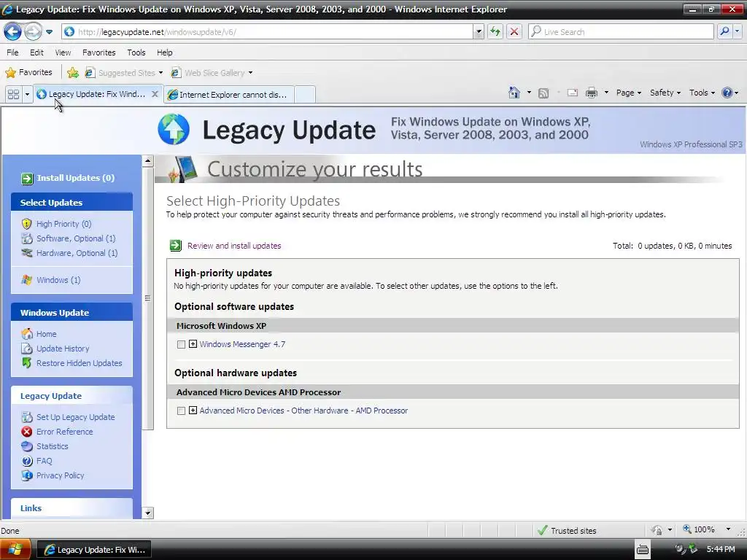
Task: Click the Update History icon
Action: coord(27,349)
